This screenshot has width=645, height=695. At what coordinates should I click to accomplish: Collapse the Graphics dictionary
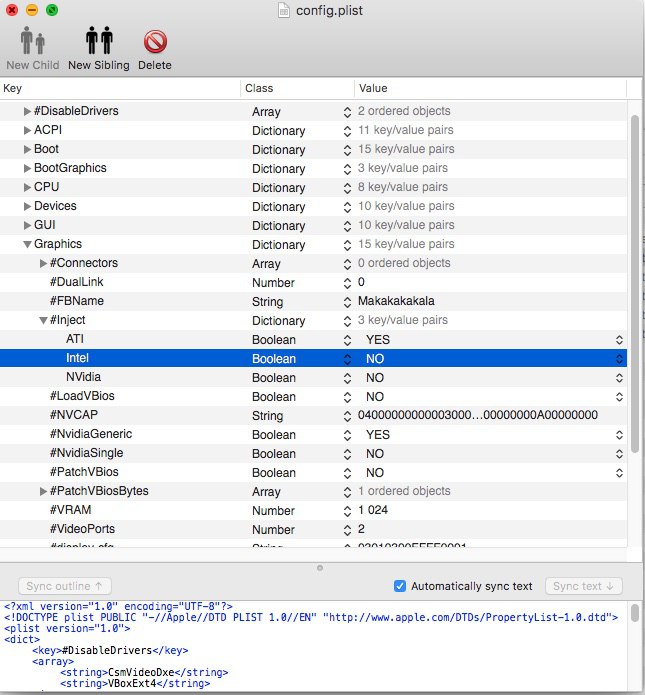click(x=27, y=244)
